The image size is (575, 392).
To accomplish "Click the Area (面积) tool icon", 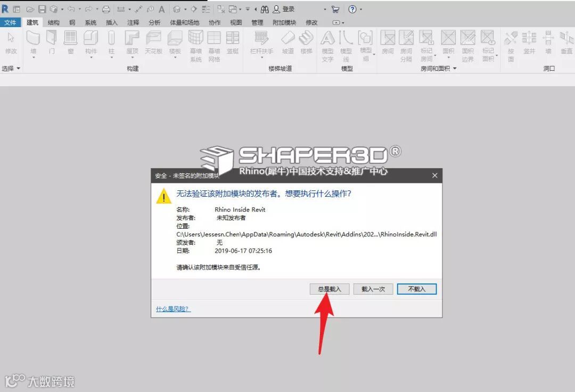I will coord(448,38).
